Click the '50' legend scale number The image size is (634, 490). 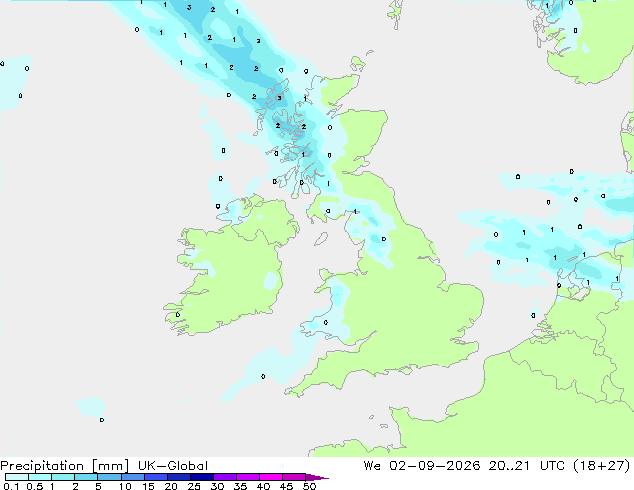click(309, 486)
